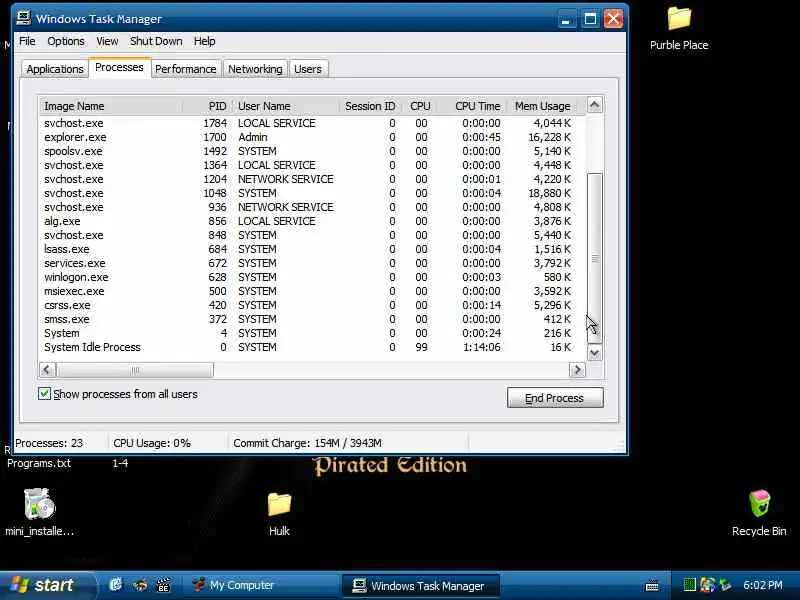The image size is (800, 600).
Task: Toggle Show processes from all users
Action: [44, 393]
